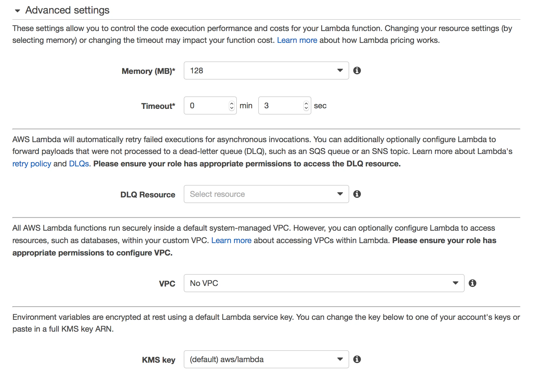The width and height of the screenshot is (538, 392).
Task: Show info for KMS key
Action: (357, 359)
